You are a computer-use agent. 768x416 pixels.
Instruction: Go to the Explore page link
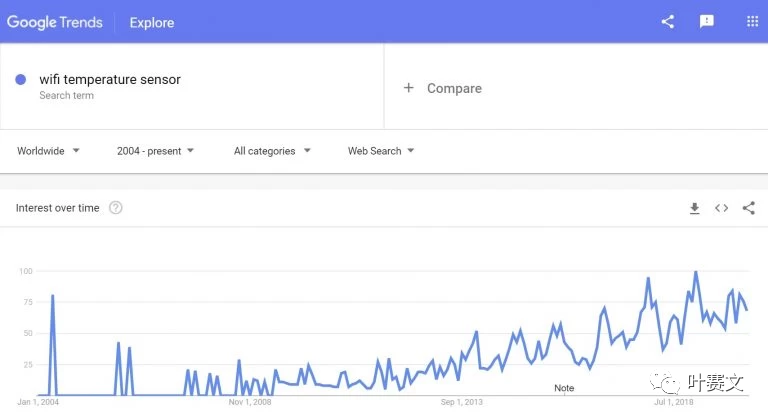click(152, 23)
